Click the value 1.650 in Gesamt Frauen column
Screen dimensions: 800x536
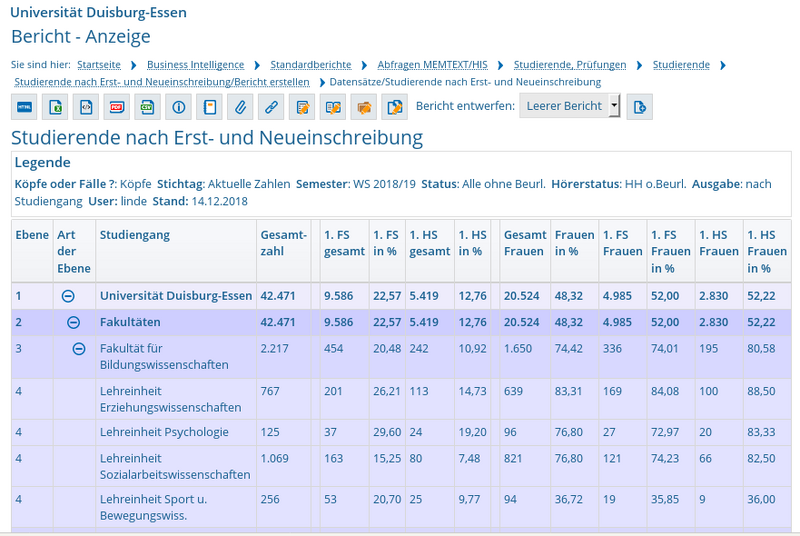click(x=518, y=349)
